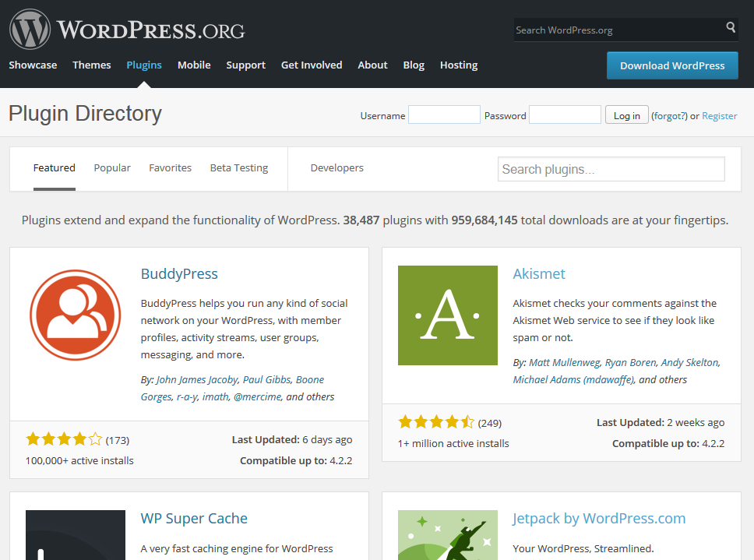The height and width of the screenshot is (560, 754).
Task: Open the WP Super Cache title link
Action: 194,518
